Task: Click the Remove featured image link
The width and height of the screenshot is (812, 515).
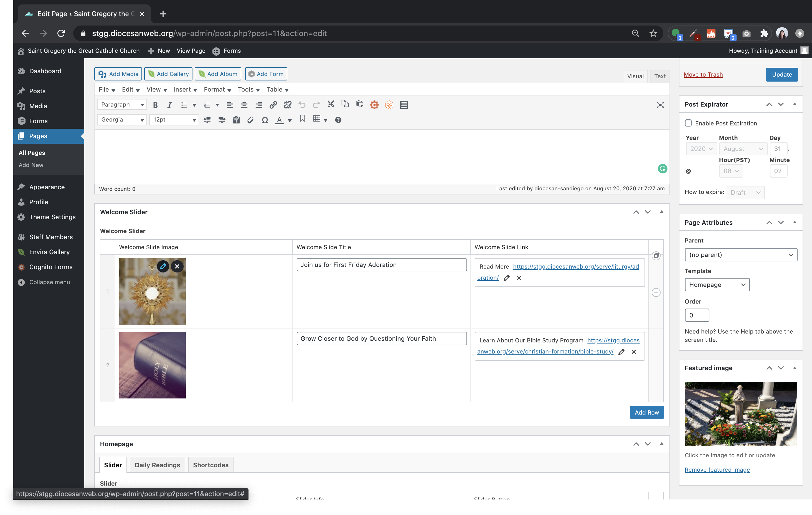Action: [717, 470]
